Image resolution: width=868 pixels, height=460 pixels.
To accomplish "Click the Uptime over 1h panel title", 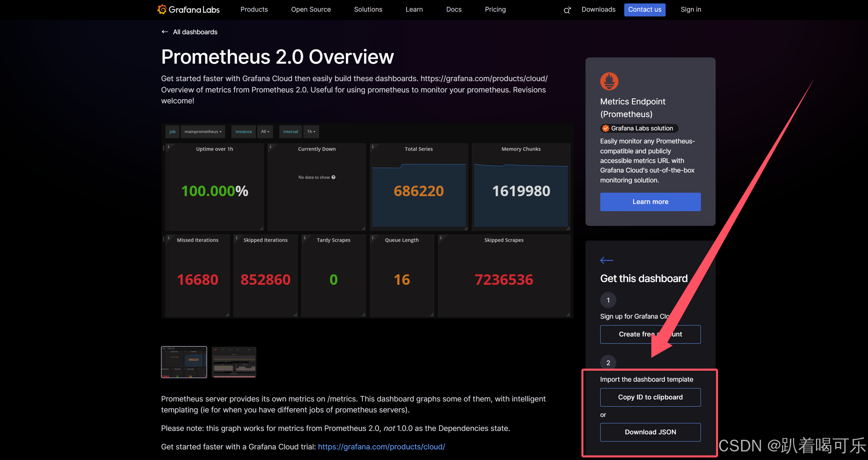I will coord(214,149).
